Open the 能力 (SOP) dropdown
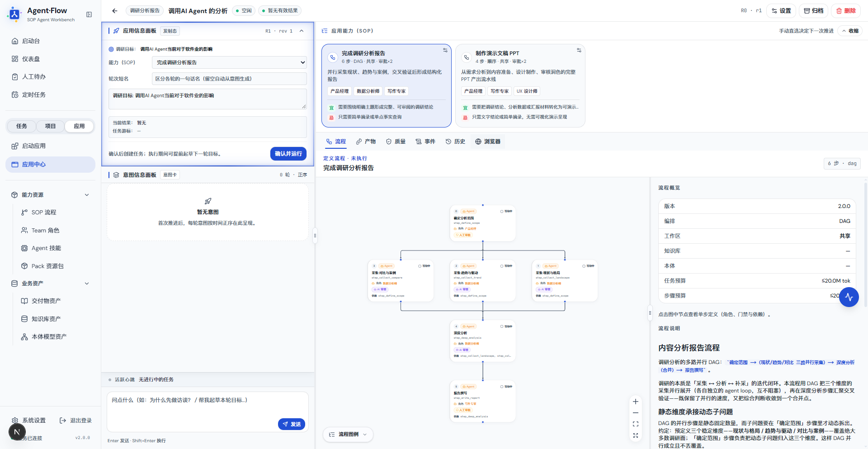The image size is (868, 449). click(229, 63)
